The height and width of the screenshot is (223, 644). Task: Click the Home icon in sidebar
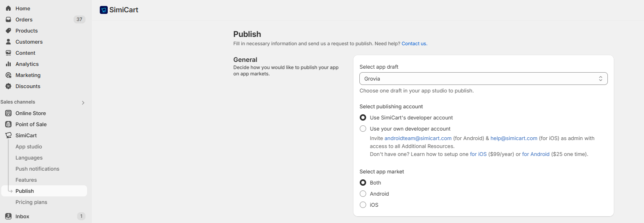[x=8, y=8]
